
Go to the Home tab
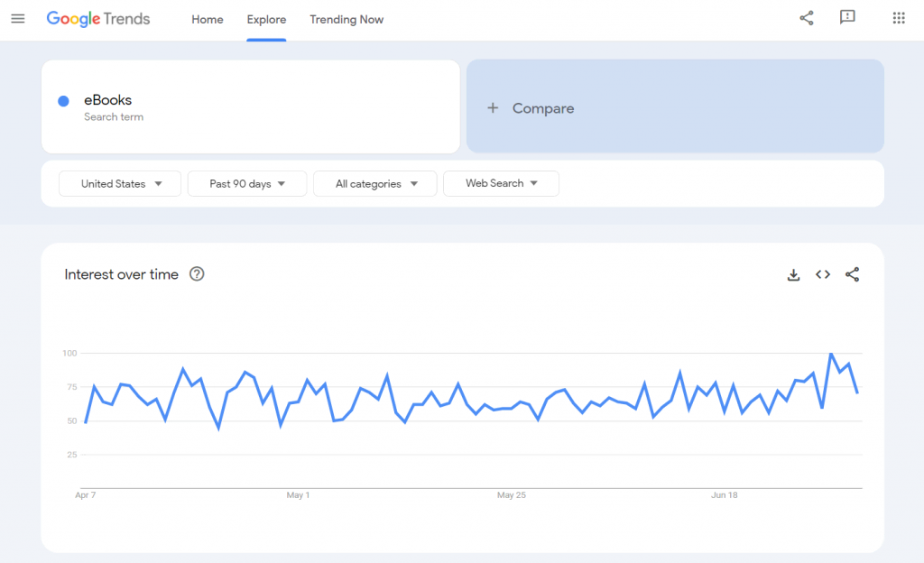click(208, 20)
